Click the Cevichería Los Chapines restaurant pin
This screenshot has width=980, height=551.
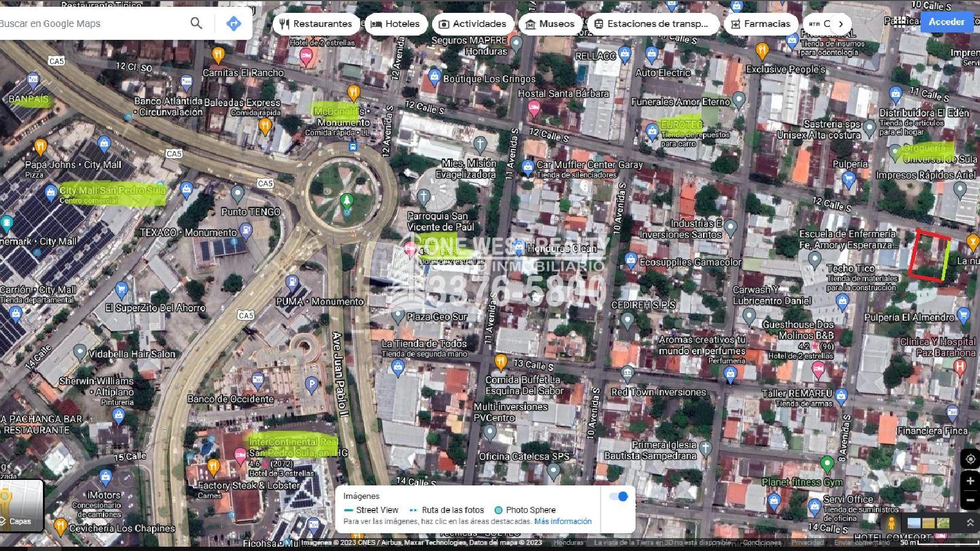click(x=59, y=526)
